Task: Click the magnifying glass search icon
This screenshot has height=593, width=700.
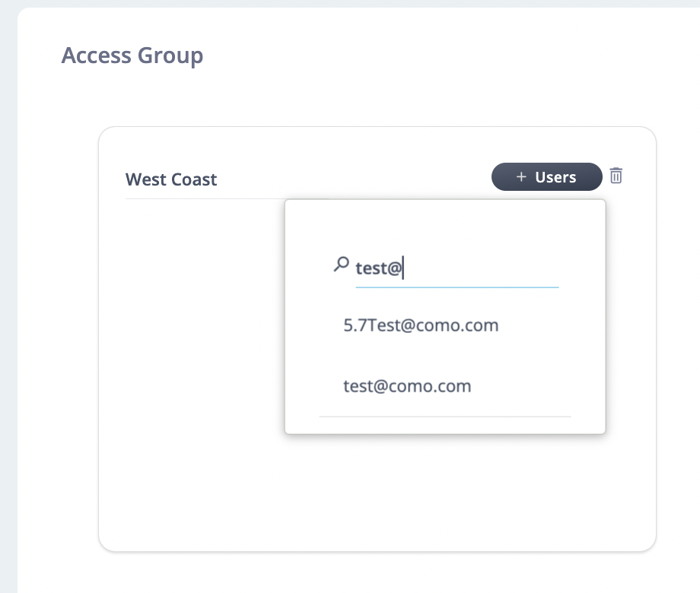Action: (x=341, y=264)
